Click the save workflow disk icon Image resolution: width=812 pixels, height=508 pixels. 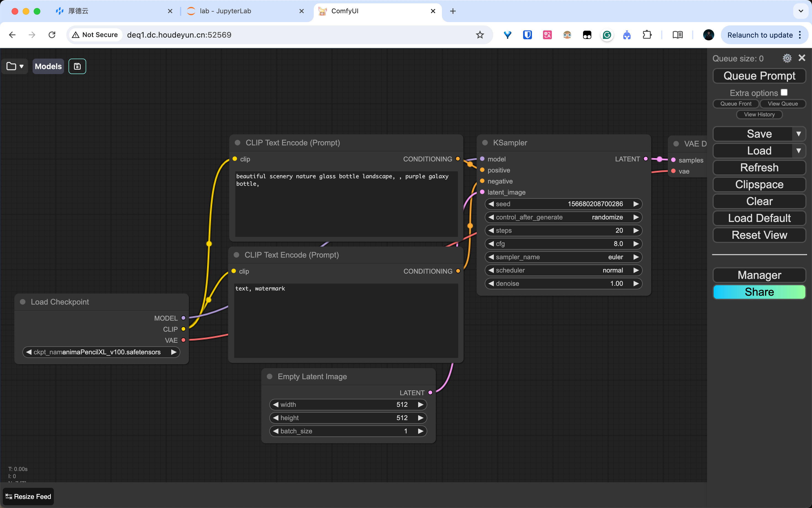[77, 66]
